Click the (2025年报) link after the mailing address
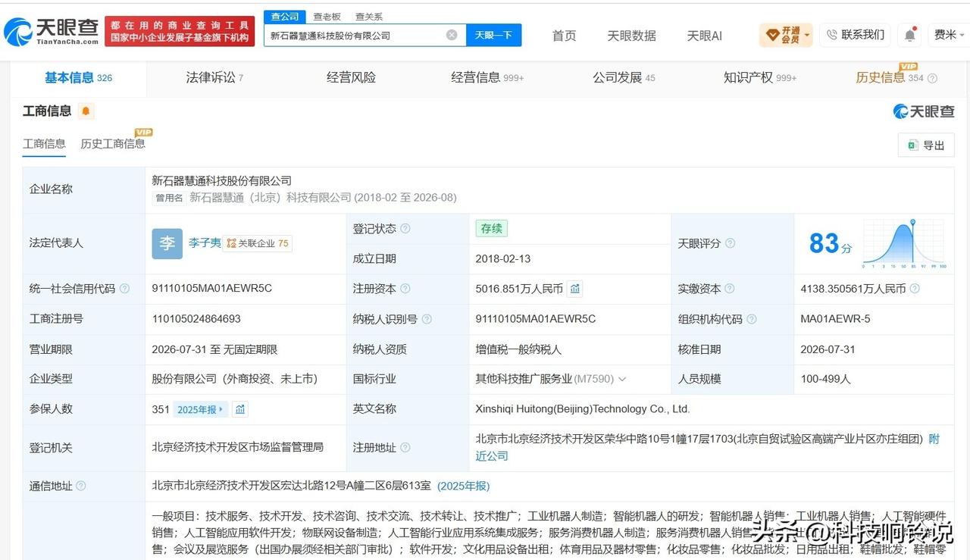Image resolution: width=970 pixels, height=560 pixels. 463,486
